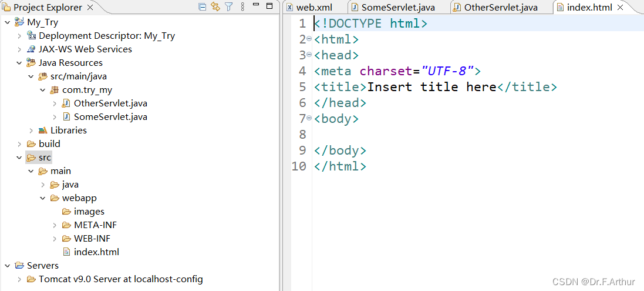Fold the head element on line 3

pos(309,54)
